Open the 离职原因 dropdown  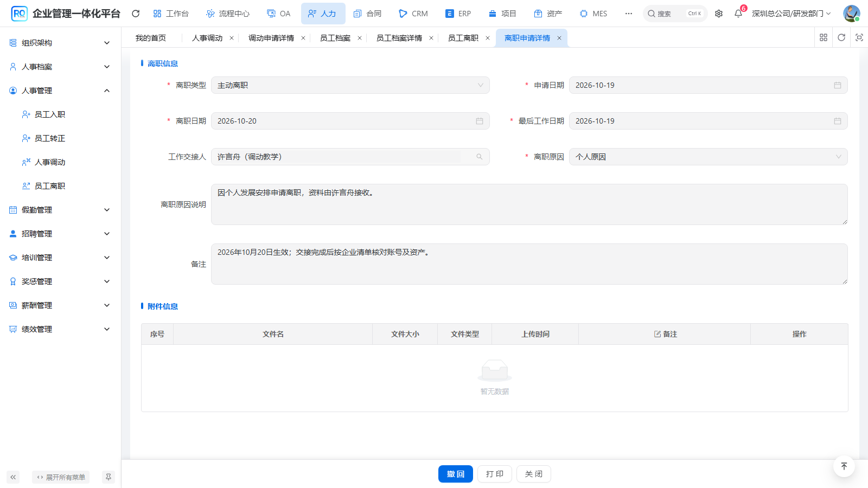click(x=708, y=157)
